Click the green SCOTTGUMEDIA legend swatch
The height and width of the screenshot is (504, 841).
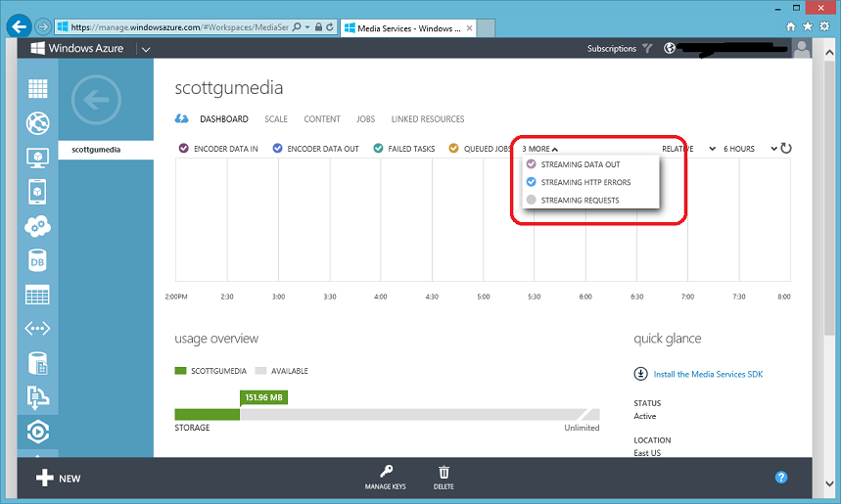(x=180, y=371)
